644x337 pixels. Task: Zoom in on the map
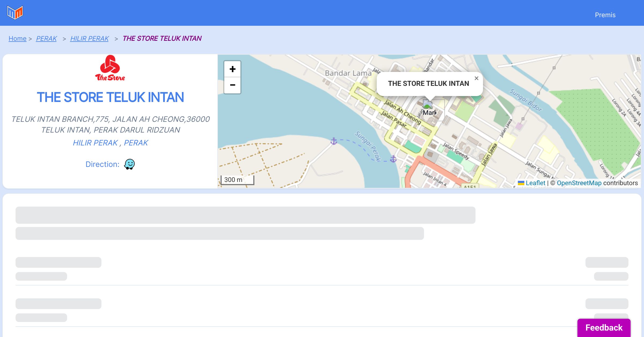pyautogui.click(x=232, y=69)
